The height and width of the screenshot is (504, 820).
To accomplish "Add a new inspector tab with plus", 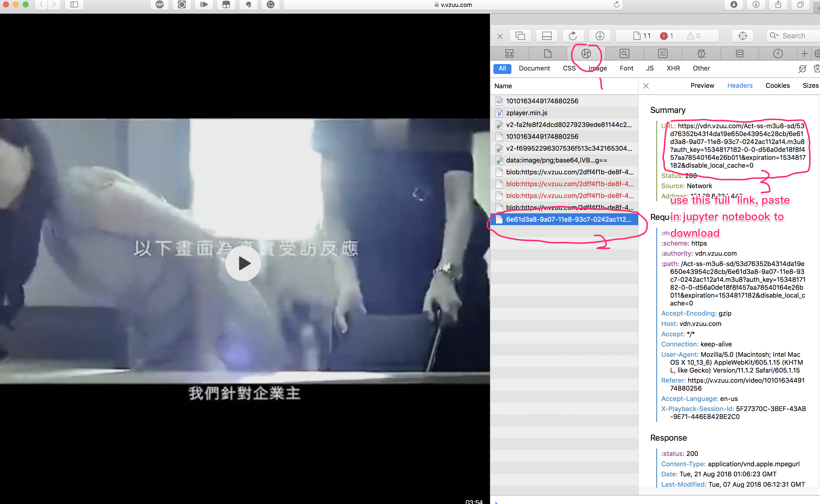I will [804, 53].
